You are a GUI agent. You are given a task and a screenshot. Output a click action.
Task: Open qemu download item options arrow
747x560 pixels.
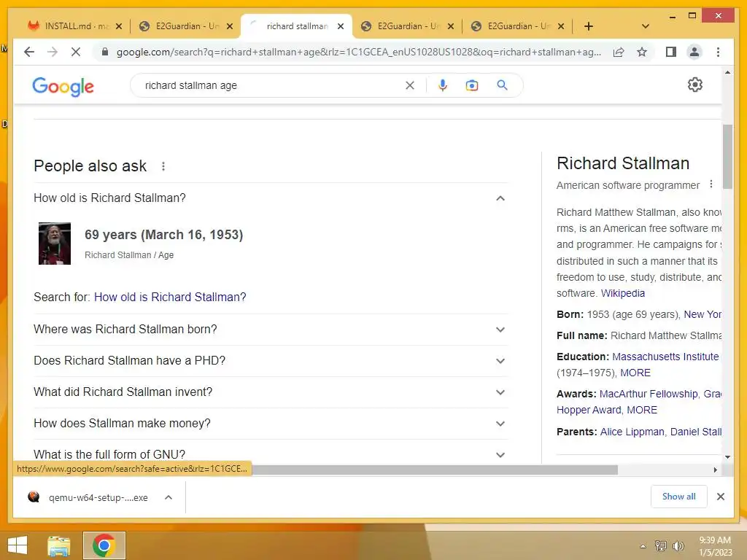tap(169, 497)
